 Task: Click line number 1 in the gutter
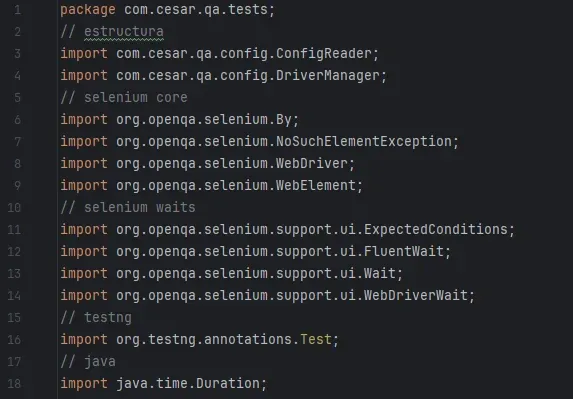pyautogui.click(x=17, y=10)
